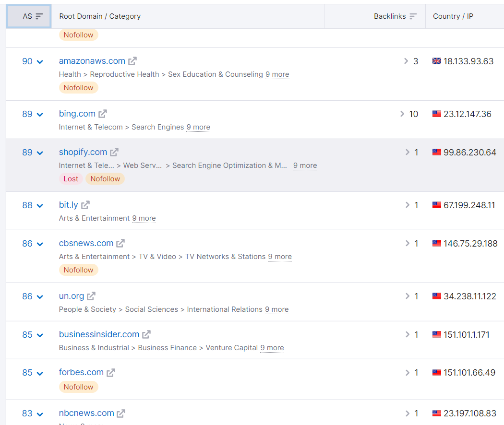Expand backlinks arrow for bit.ly row
Viewport: 504px width, 425px height.
(x=407, y=205)
